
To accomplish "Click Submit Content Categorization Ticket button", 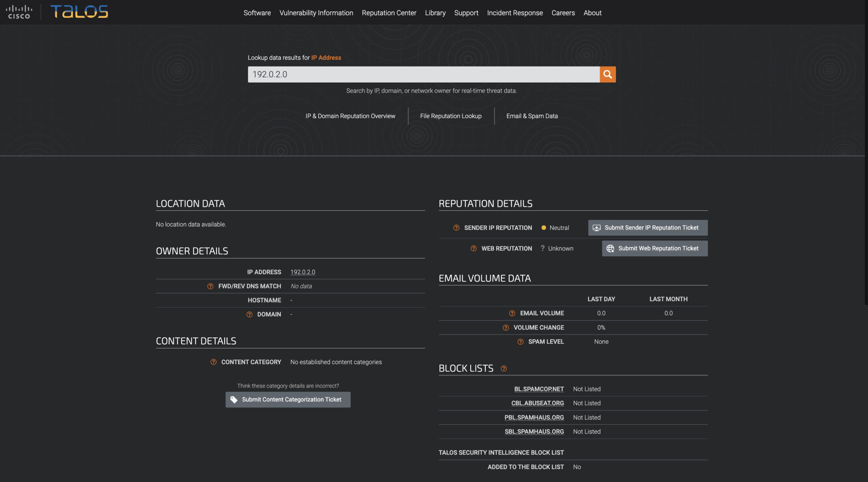I will click(x=288, y=400).
